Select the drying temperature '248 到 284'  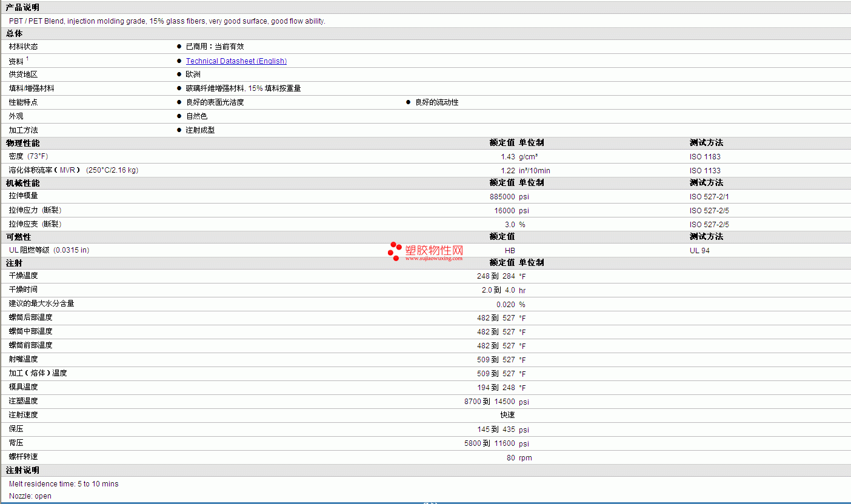pyautogui.click(x=496, y=276)
